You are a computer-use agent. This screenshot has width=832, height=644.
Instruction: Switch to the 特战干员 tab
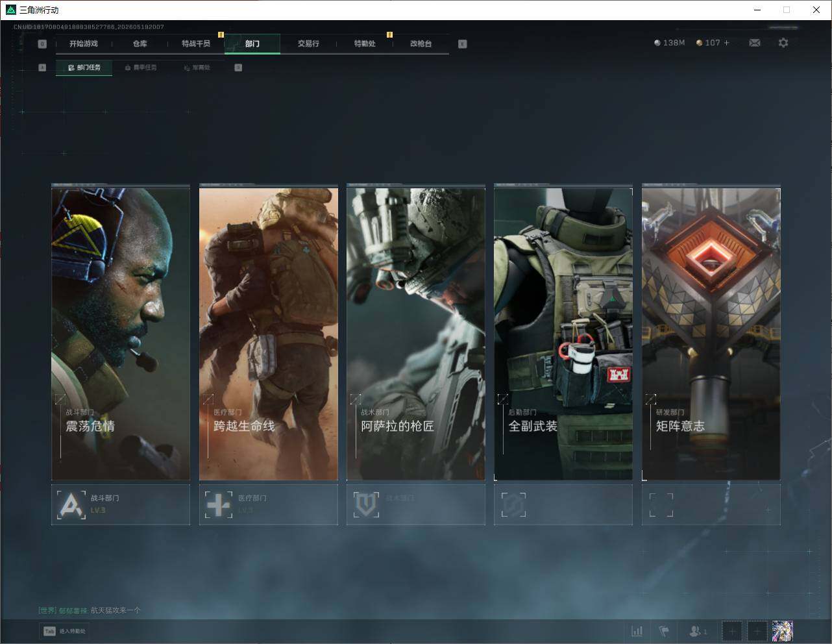coord(196,44)
